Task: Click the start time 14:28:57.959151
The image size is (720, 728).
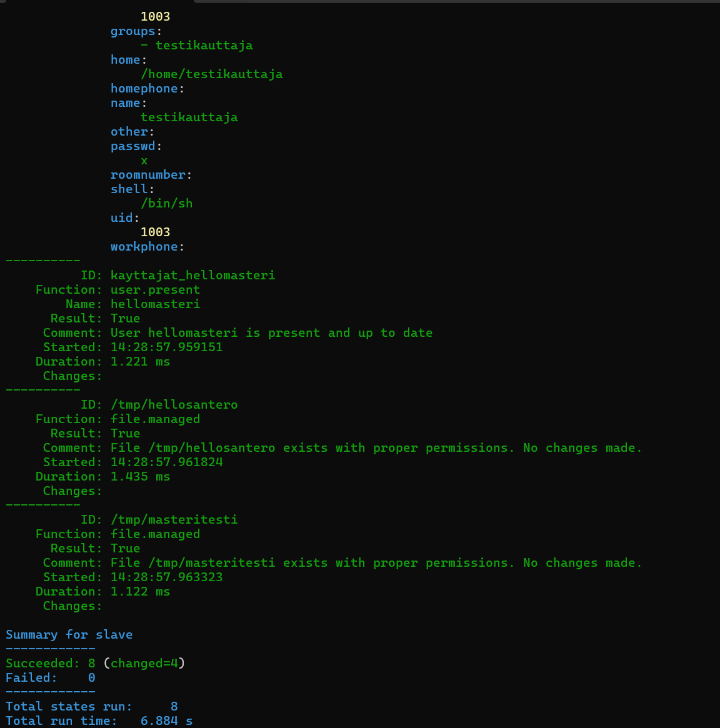Action: point(166,347)
